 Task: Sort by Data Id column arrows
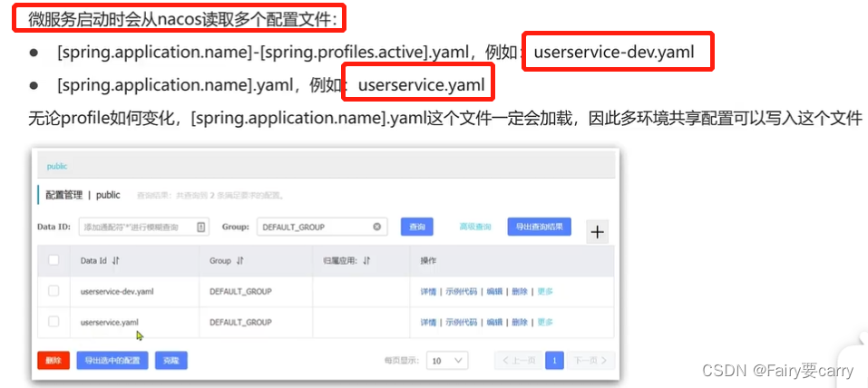pos(116,261)
